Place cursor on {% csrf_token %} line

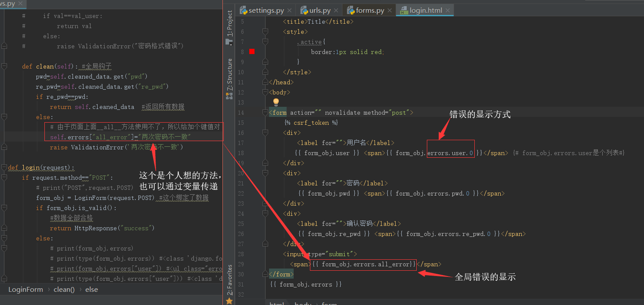pyautogui.click(x=311, y=123)
